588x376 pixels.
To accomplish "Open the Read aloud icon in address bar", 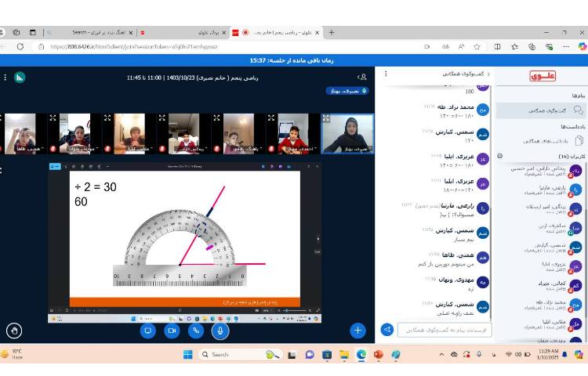I will pyautogui.click(x=461, y=47).
